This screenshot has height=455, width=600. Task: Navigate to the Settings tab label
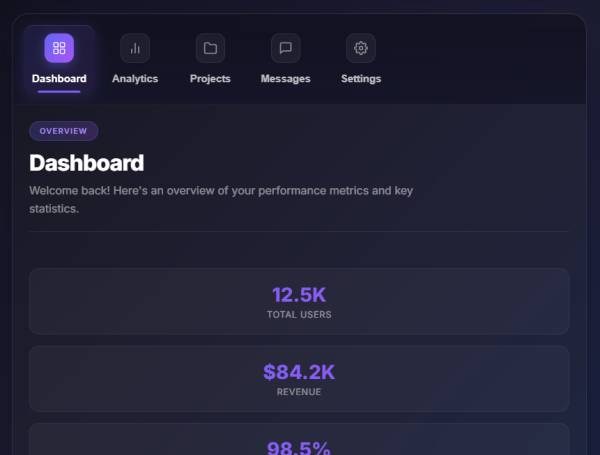click(361, 79)
